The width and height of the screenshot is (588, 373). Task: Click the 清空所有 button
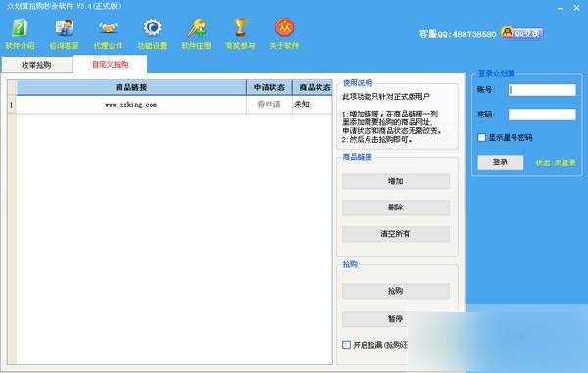(x=396, y=234)
